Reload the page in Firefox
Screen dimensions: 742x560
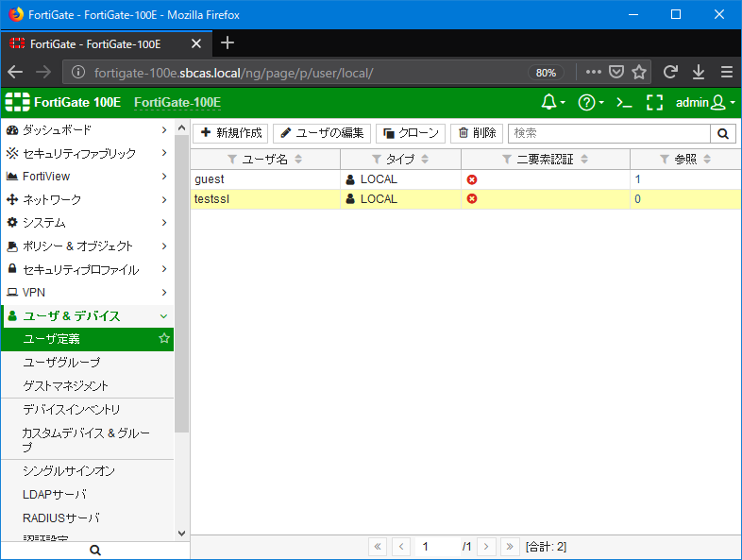click(x=670, y=72)
